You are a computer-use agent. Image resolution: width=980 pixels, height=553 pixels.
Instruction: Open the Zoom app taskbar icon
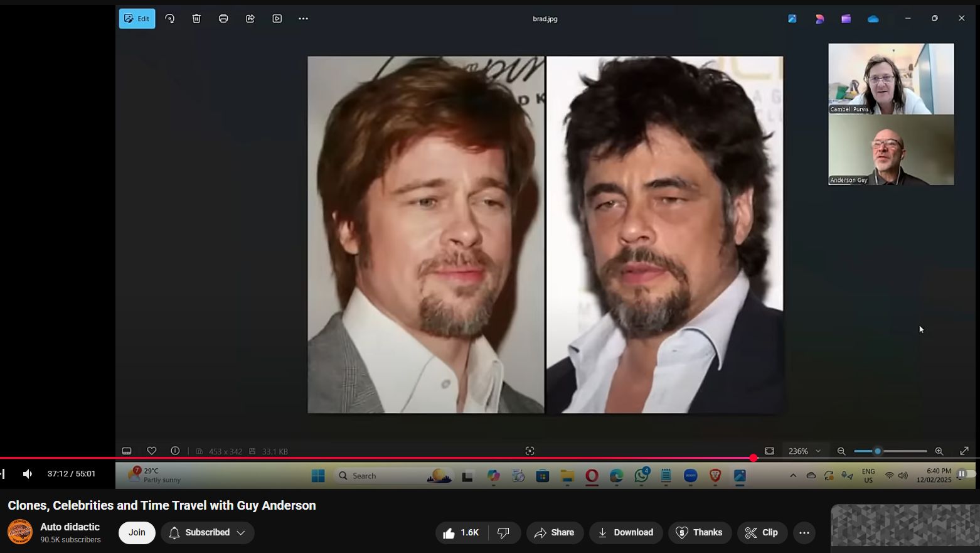691,476
